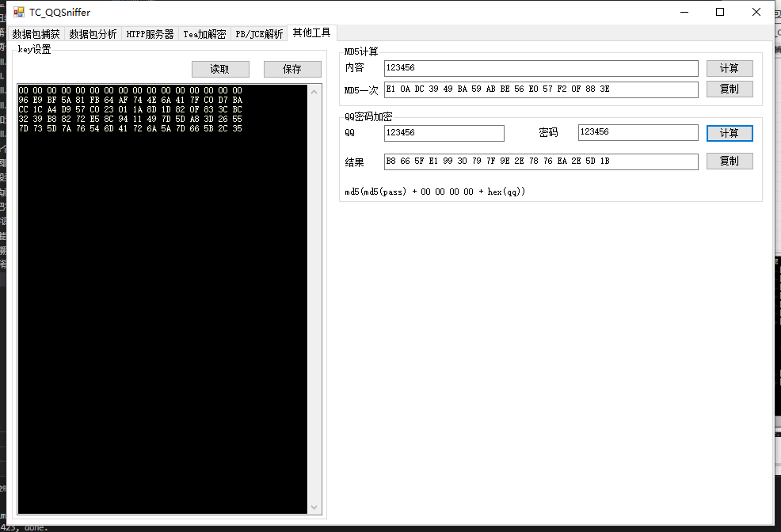The image size is (781, 532).
Task: Click the hex row starting with CC 1C A4
Action: [131, 109]
